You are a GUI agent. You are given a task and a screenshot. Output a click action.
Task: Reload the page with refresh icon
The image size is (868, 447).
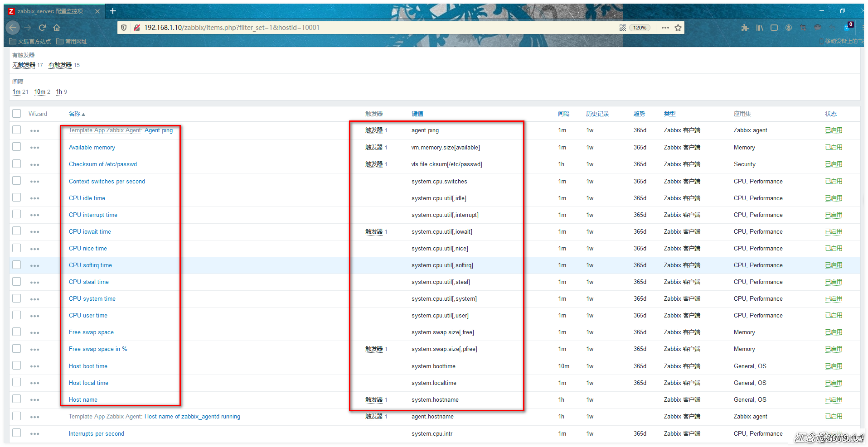[42, 28]
